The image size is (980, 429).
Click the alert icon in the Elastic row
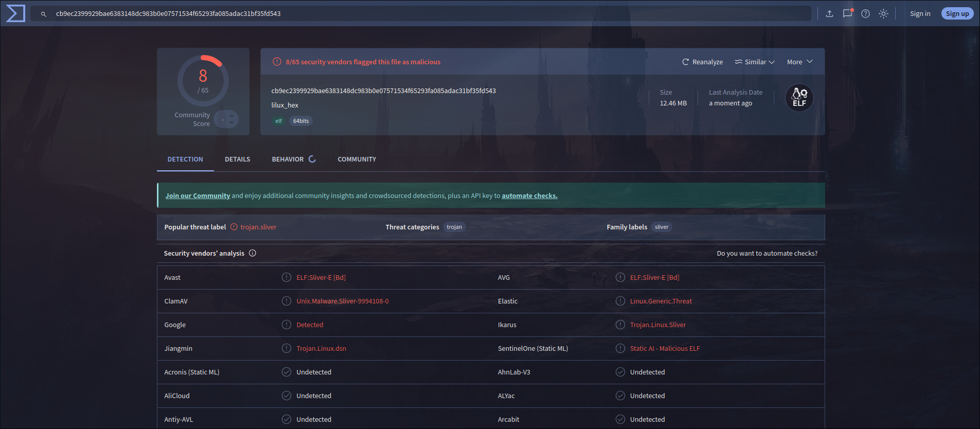[620, 301]
